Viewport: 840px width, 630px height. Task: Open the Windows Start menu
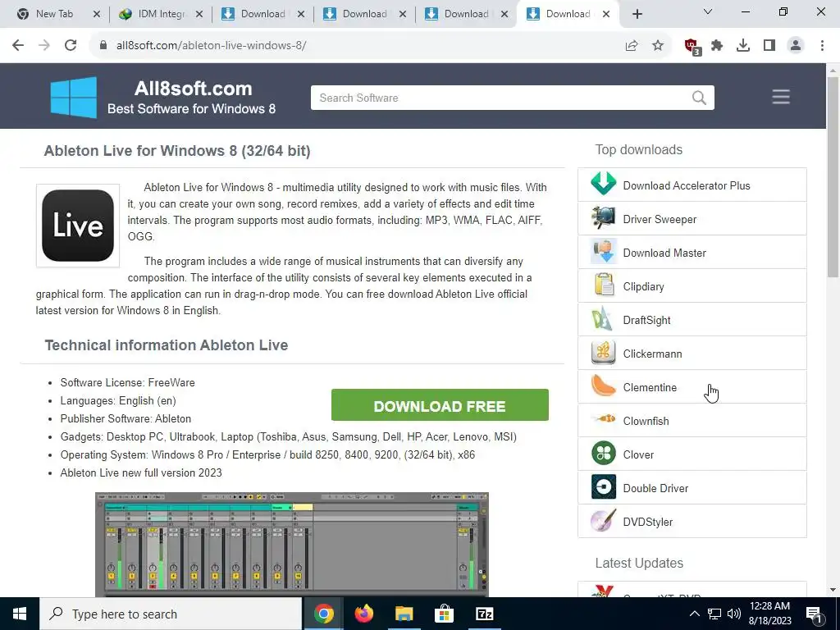(20, 614)
